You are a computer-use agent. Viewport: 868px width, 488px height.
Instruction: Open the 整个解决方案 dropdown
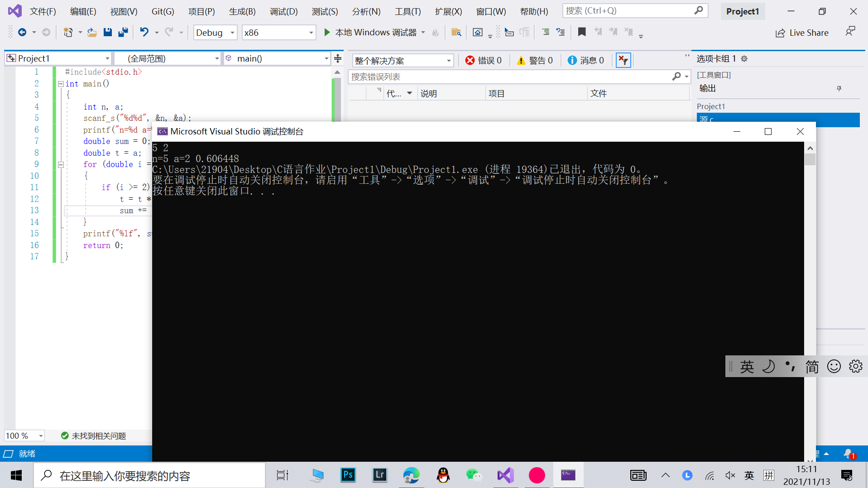click(x=403, y=60)
